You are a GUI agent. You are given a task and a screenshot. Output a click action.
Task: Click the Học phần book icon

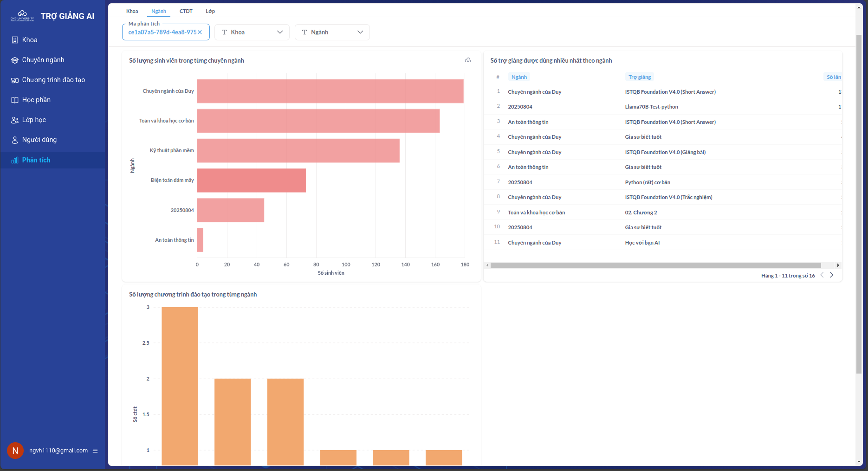click(15, 100)
